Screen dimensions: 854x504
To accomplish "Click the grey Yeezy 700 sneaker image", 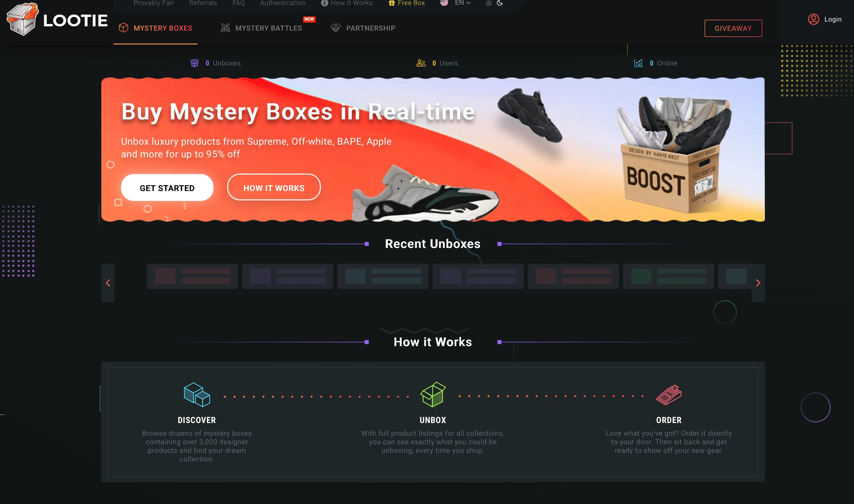I will [x=425, y=194].
